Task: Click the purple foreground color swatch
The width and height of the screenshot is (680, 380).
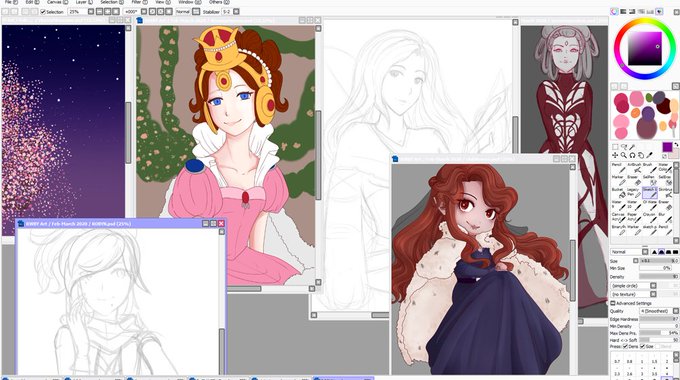Action: 667,147
